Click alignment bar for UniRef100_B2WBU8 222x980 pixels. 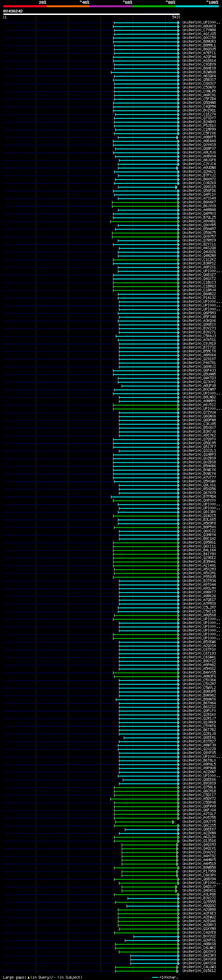coord(145,72)
